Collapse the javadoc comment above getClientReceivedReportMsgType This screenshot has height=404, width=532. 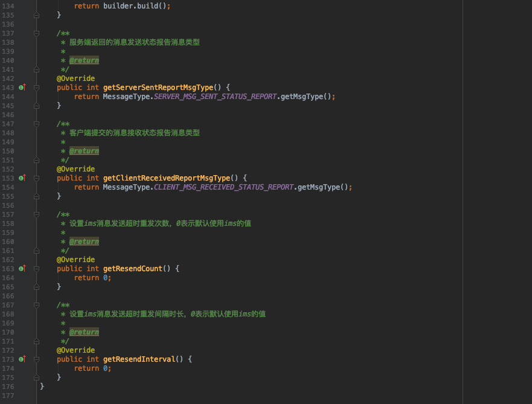point(35,124)
